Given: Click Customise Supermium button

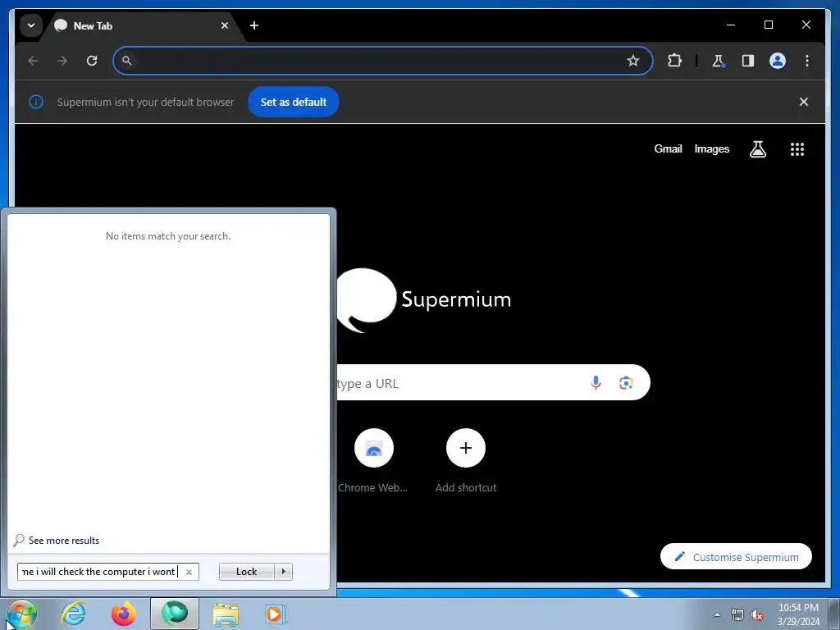Looking at the screenshot, I should coord(736,557).
